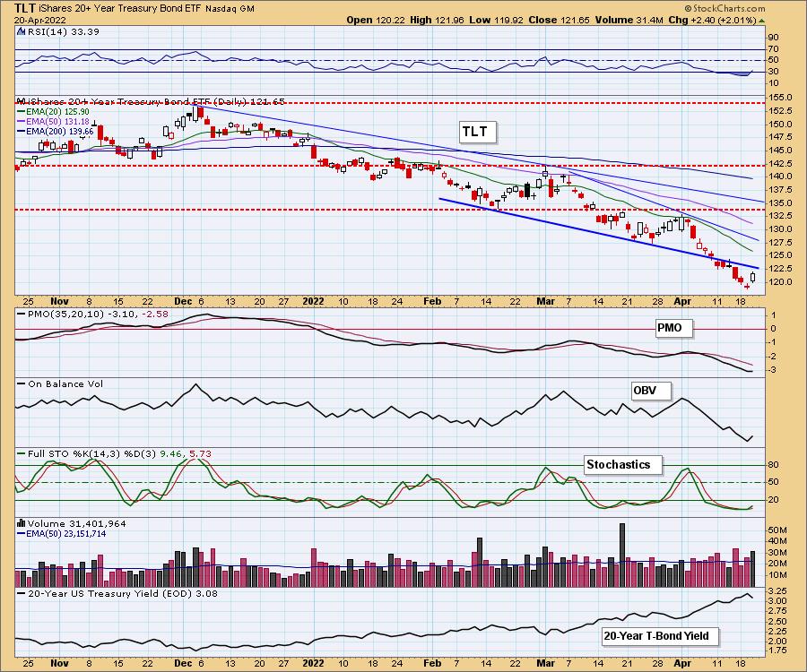Click the RSI 70 axis level label
807x672 pixels.
773,49
